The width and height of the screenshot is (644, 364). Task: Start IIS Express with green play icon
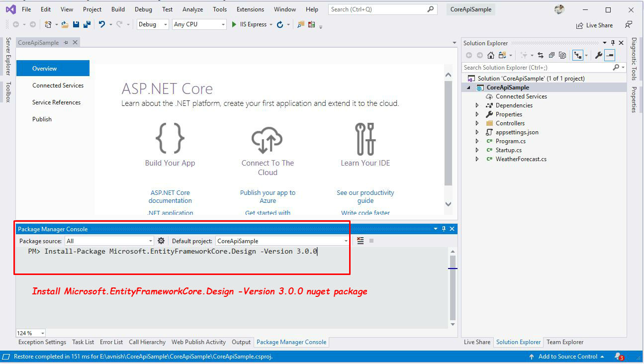coord(234,24)
